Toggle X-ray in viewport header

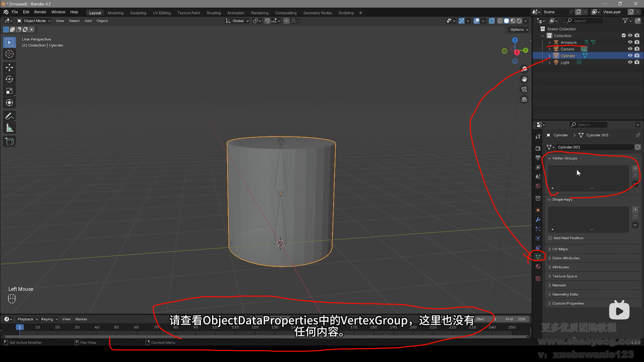(x=492, y=21)
